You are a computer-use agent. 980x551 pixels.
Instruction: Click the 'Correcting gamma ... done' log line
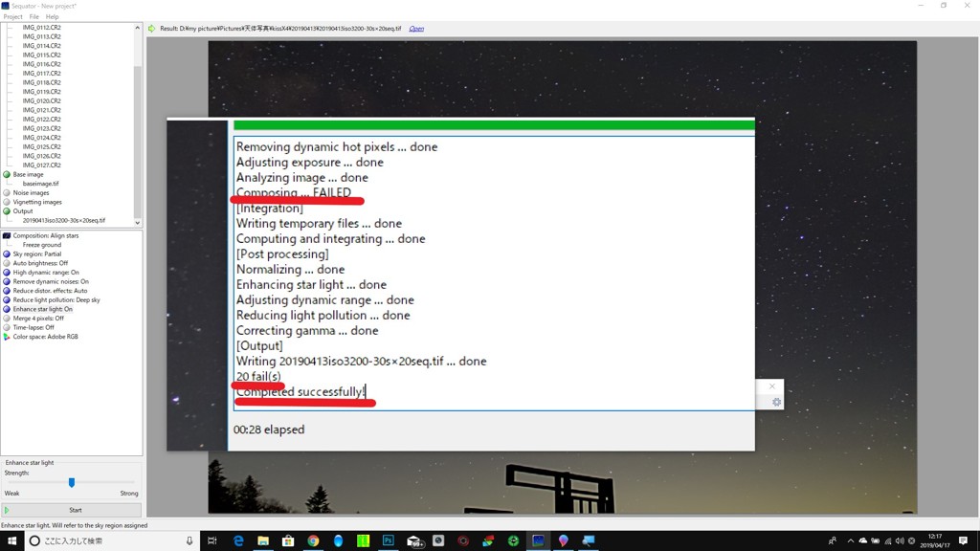coord(307,330)
